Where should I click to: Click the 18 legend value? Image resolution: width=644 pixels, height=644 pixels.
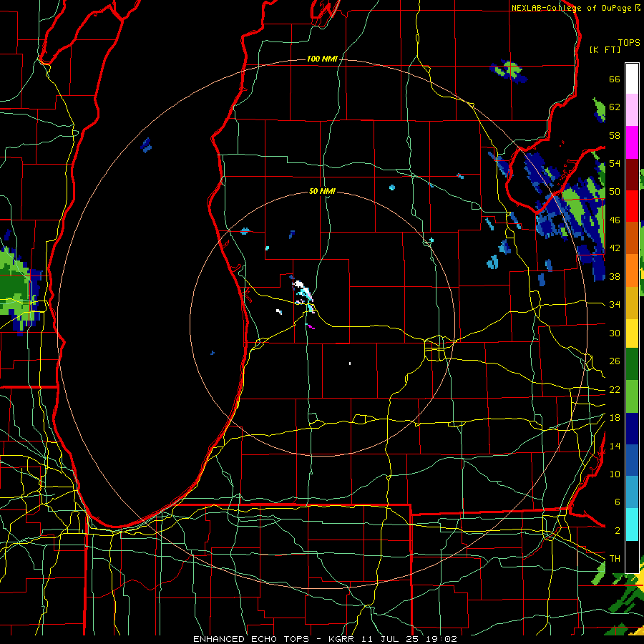(x=615, y=418)
